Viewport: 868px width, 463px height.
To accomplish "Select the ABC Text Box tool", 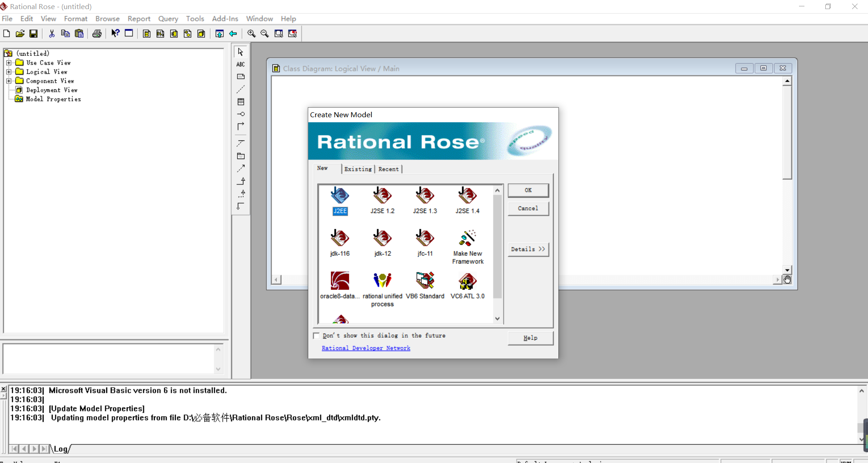I will [x=241, y=65].
